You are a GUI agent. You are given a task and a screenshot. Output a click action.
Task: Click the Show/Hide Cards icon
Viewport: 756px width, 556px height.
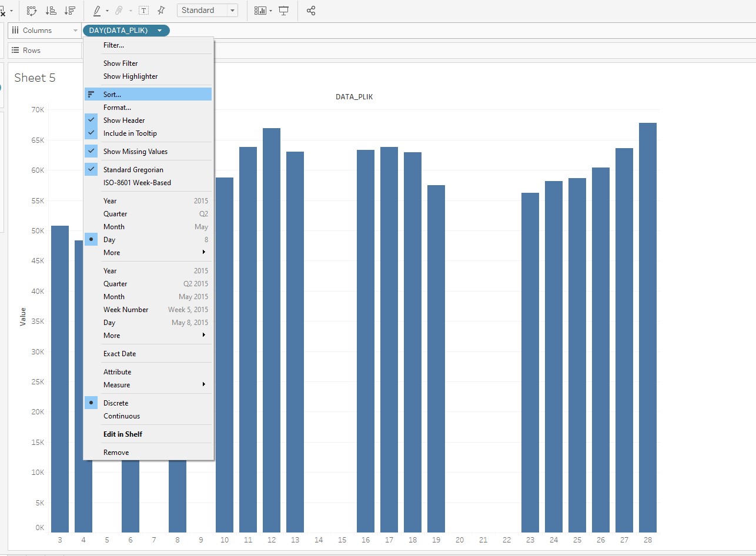[260, 11]
